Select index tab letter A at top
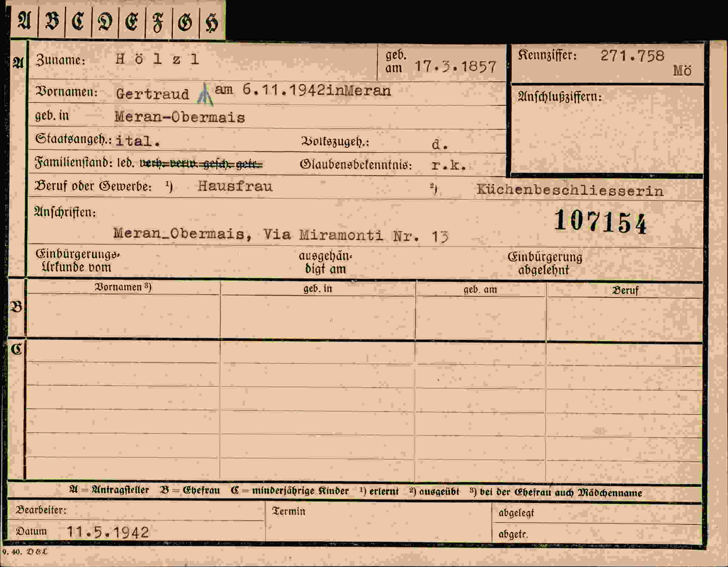 point(24,21)
